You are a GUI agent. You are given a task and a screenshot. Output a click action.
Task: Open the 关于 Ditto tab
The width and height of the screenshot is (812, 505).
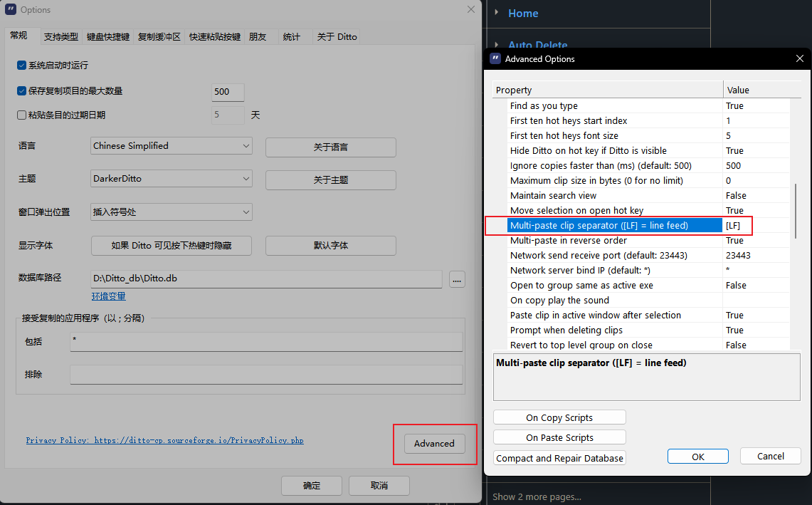337,37
